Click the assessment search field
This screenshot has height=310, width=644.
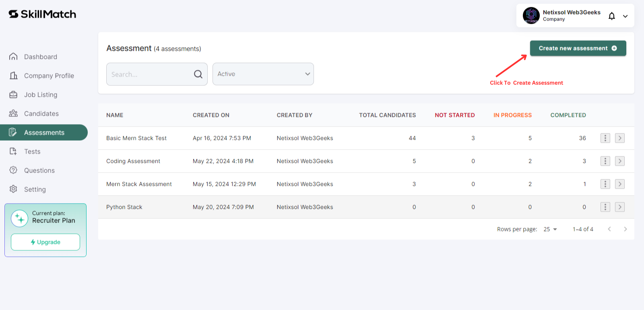pos(157,74)
